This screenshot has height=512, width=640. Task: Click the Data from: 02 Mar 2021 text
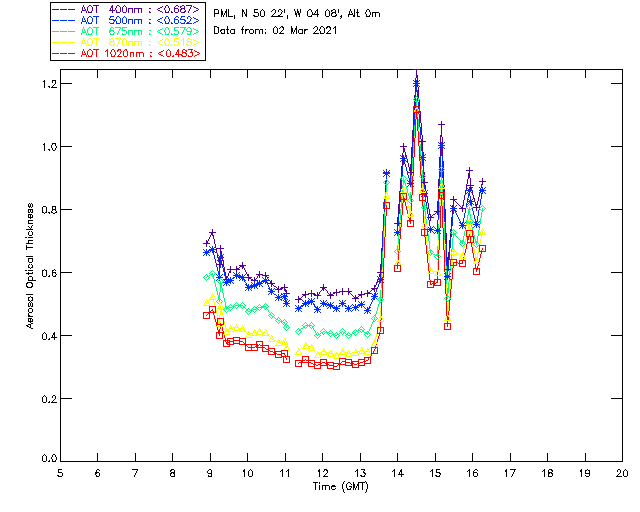point(275,31)
